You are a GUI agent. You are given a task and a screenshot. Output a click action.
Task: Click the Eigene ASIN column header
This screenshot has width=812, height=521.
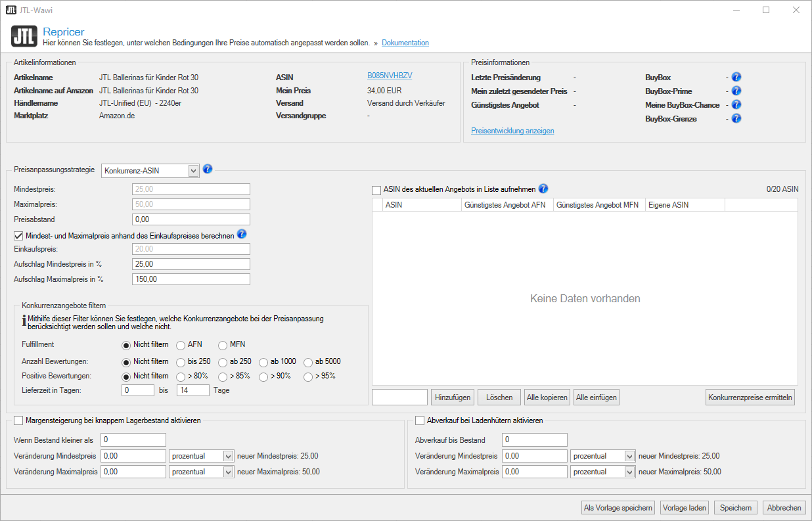pyautogui.click(x=685, y=205)
